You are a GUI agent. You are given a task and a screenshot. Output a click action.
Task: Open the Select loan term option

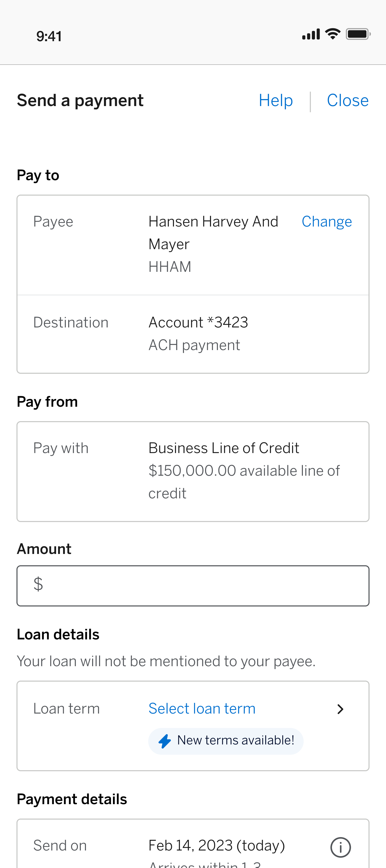click(x=202, y=708)
